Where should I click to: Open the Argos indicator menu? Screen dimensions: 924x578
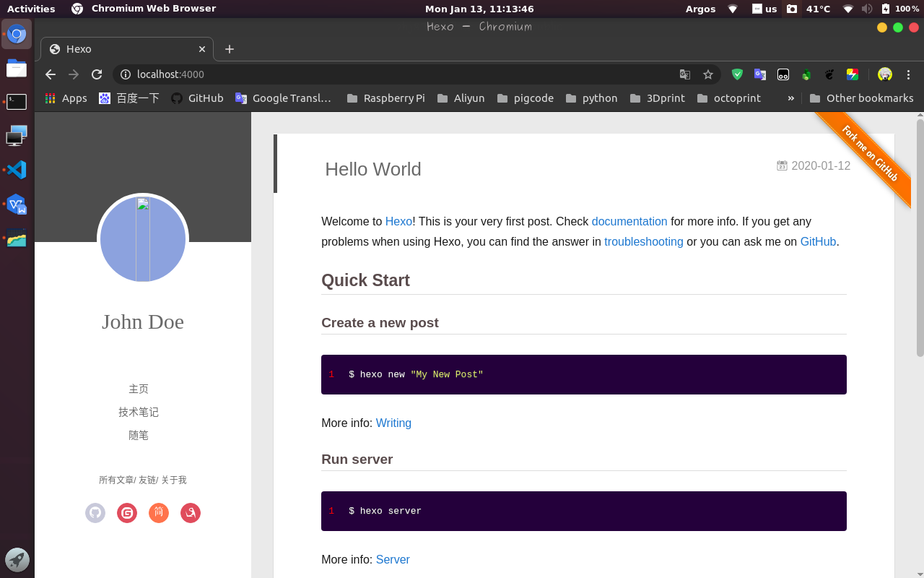pyautogui.click(x=700, y=9)
